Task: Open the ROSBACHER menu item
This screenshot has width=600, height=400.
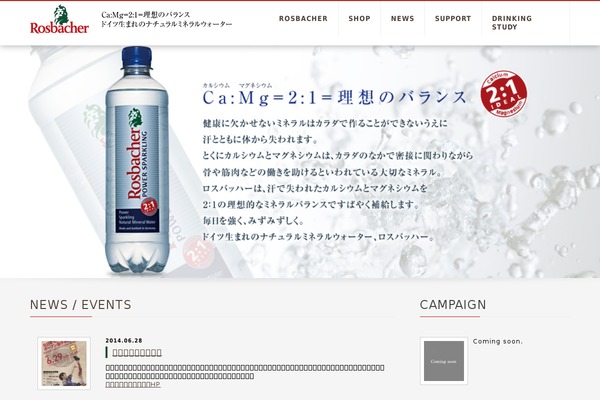Action: (303, 18)
